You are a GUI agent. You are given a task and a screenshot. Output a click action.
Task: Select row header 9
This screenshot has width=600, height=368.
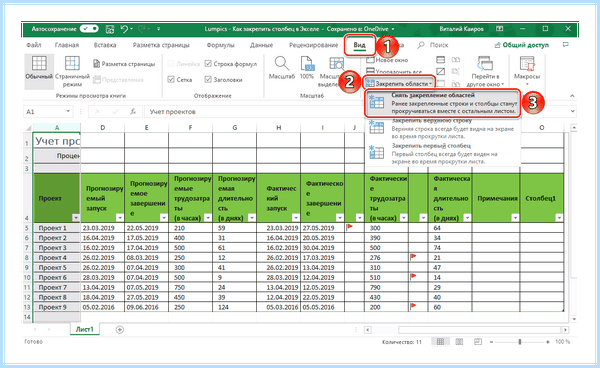point(28,267)
